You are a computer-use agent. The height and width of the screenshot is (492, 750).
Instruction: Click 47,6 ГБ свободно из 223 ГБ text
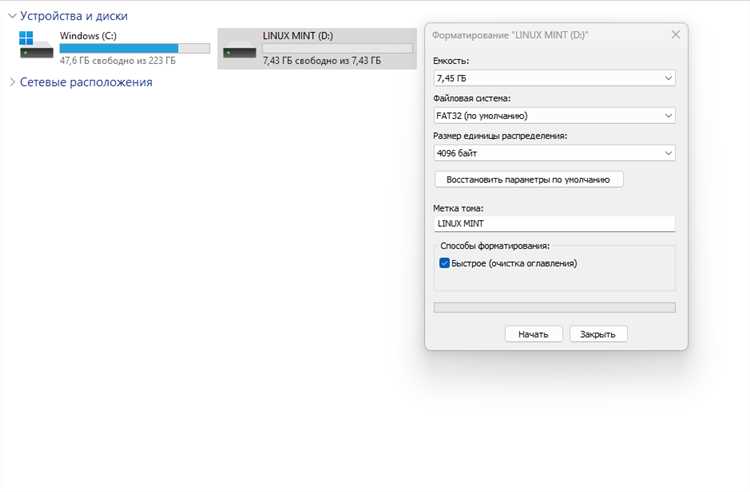coord(118,61)
